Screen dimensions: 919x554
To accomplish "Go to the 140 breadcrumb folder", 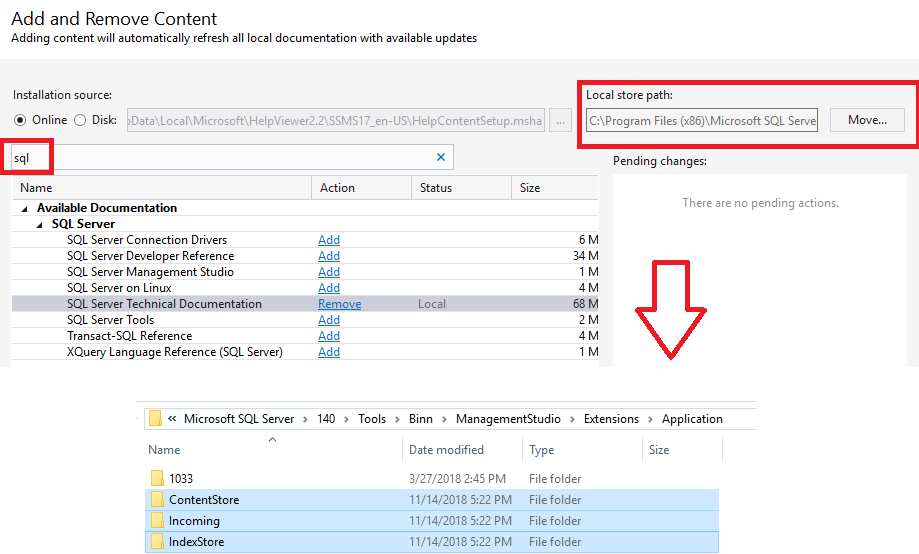I will (x=326, y=419).
